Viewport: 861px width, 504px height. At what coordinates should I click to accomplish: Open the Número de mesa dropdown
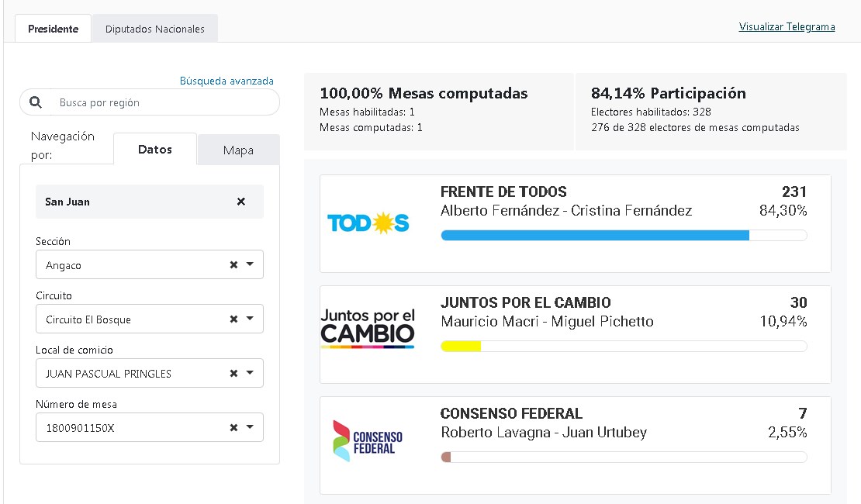[250, 428]
